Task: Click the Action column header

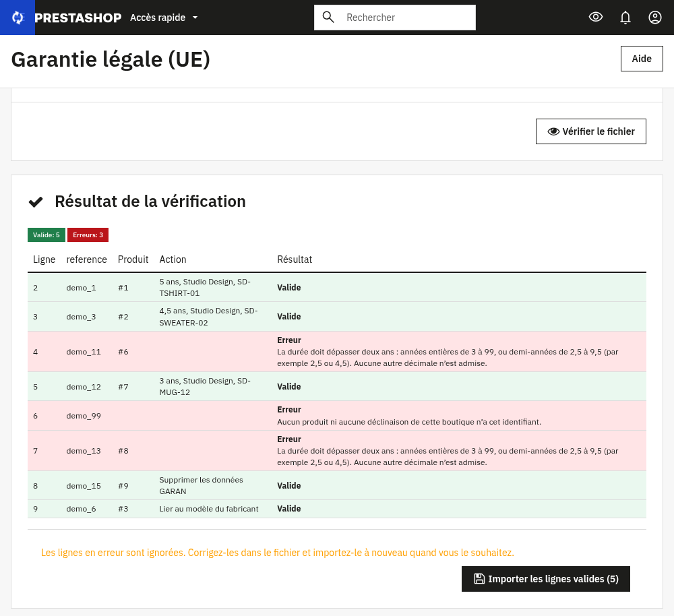Action: [x=173, y=259]
